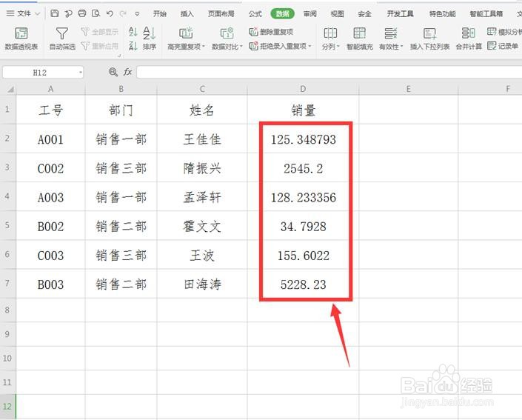Viewport: 522px width, 420px height.
Task: Switch to the 页面布局 Page Layout tab
Action: tap(221, 13)
